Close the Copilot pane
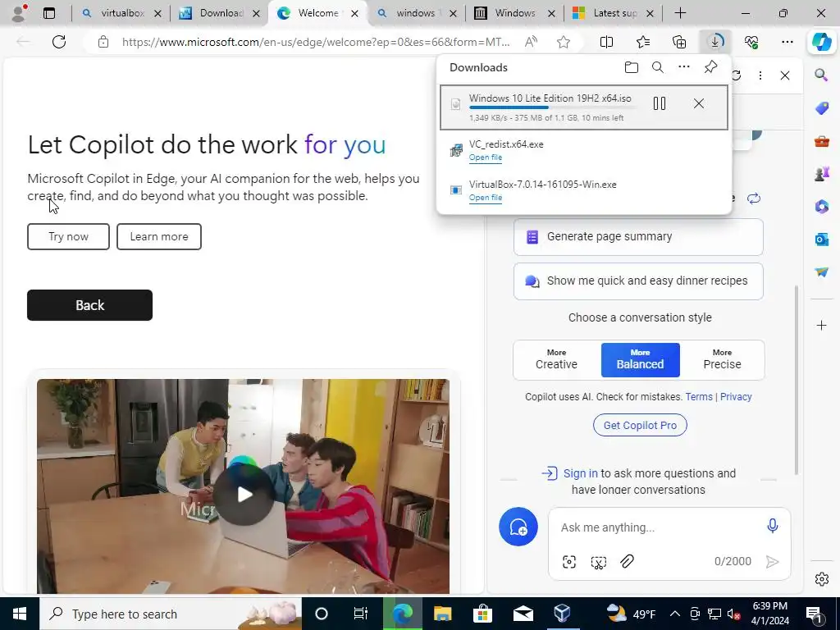Viewport: 840px width, 630px height. 785,75
